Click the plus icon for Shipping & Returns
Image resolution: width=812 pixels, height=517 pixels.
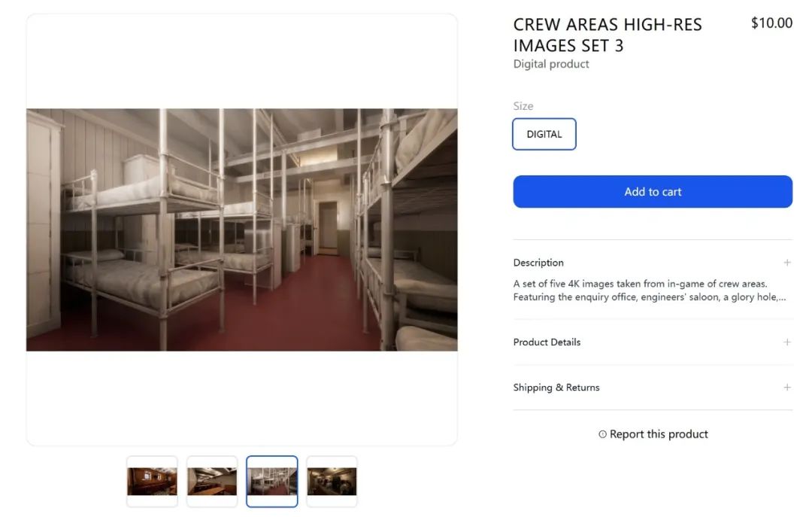[786, 388]
